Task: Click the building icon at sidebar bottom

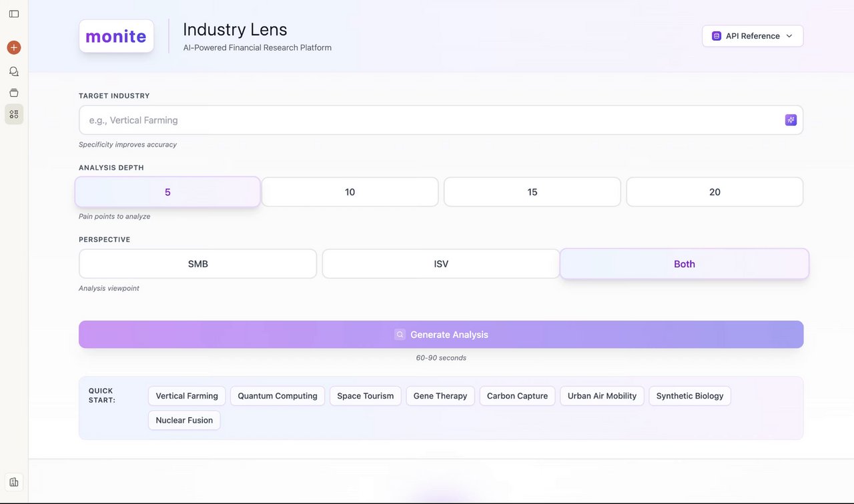Action: tap(14, 481)
